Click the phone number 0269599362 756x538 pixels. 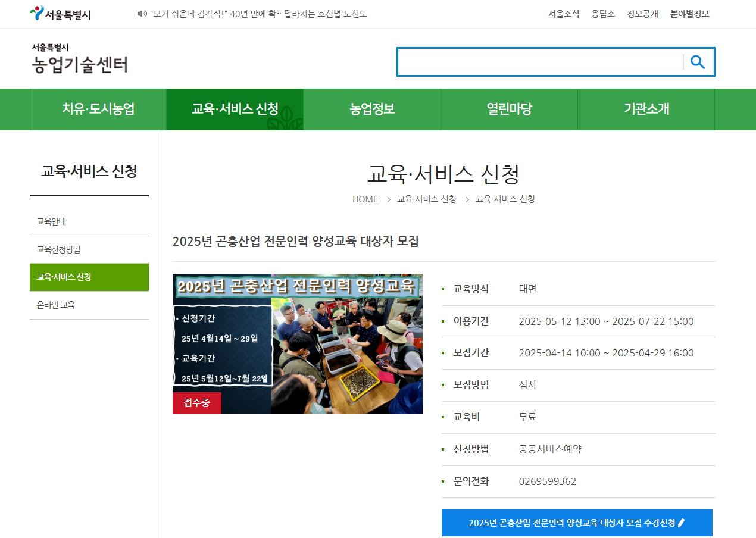[548, 481]
